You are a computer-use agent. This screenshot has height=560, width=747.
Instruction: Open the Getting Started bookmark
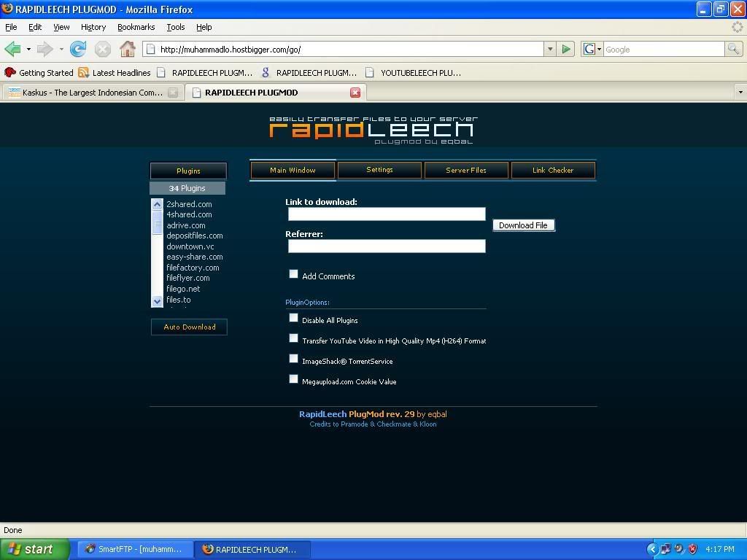(x=39, y=72)
